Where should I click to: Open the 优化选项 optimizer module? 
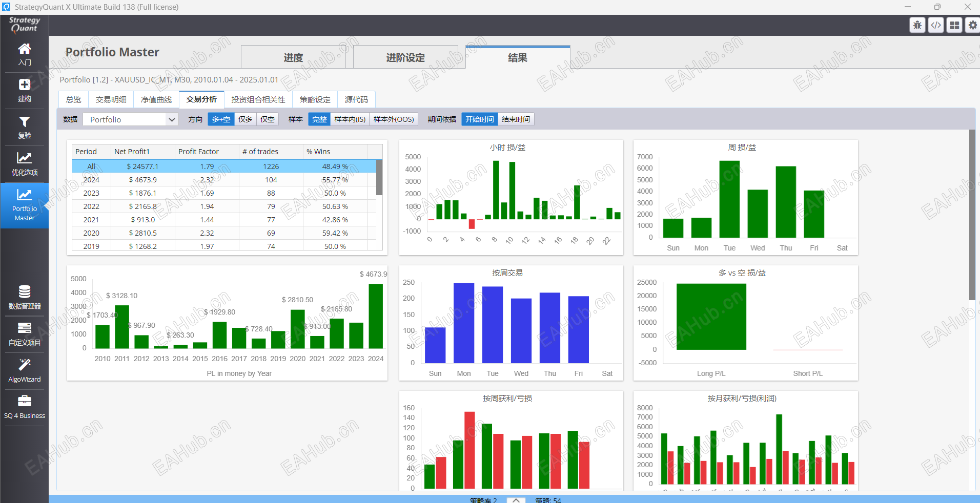[x=25, y=164]
